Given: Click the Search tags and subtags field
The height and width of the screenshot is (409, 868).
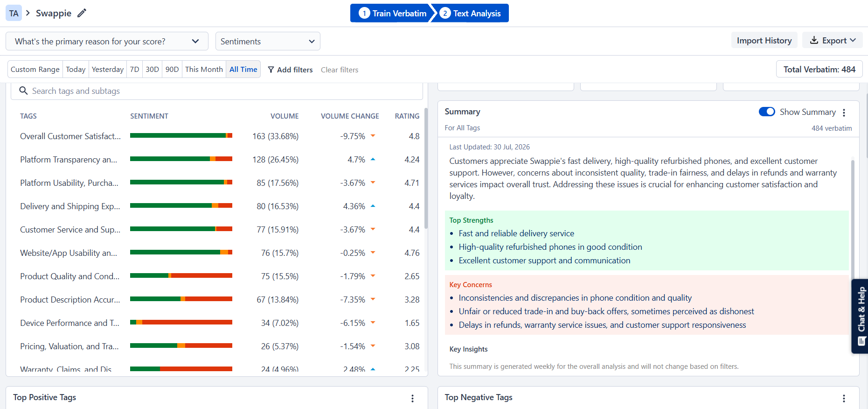Looking at the screenshot, I should coord(217,91).
